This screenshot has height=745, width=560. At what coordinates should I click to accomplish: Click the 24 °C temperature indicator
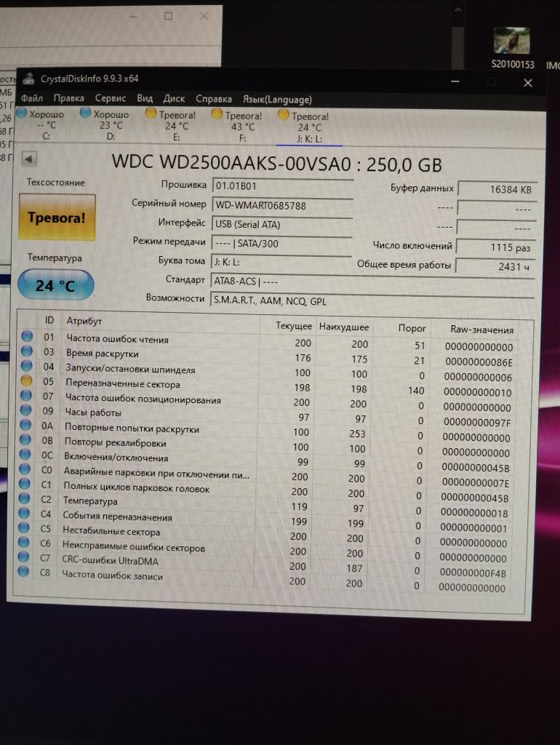[x=55, y=285]
